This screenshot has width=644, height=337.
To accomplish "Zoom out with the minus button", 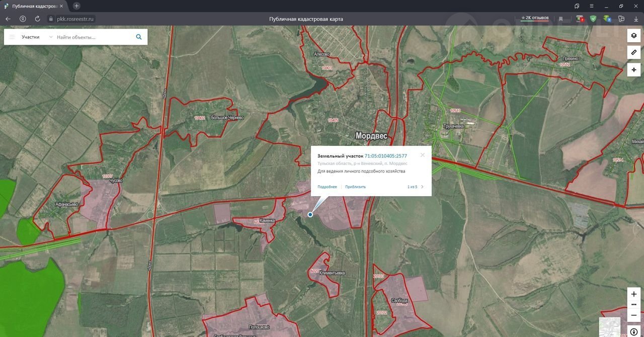I will tap(633, 315).
